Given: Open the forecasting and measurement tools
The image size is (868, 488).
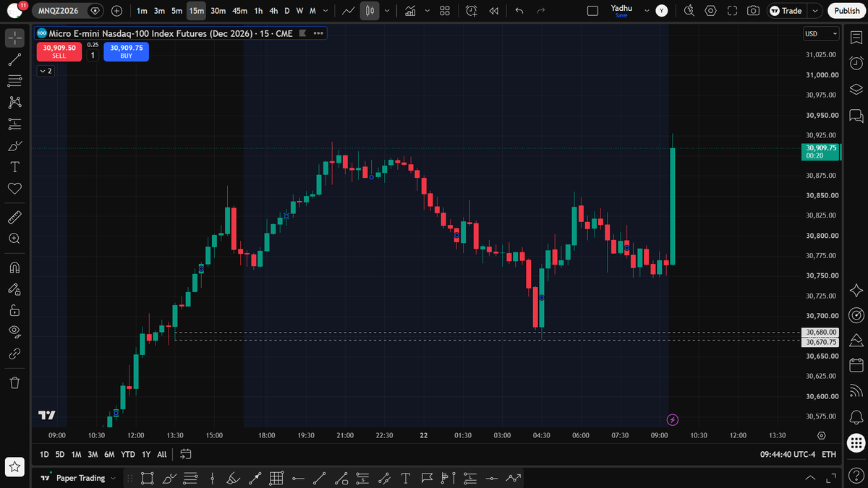Looking at the screenshot, I should tap(14, 124).
